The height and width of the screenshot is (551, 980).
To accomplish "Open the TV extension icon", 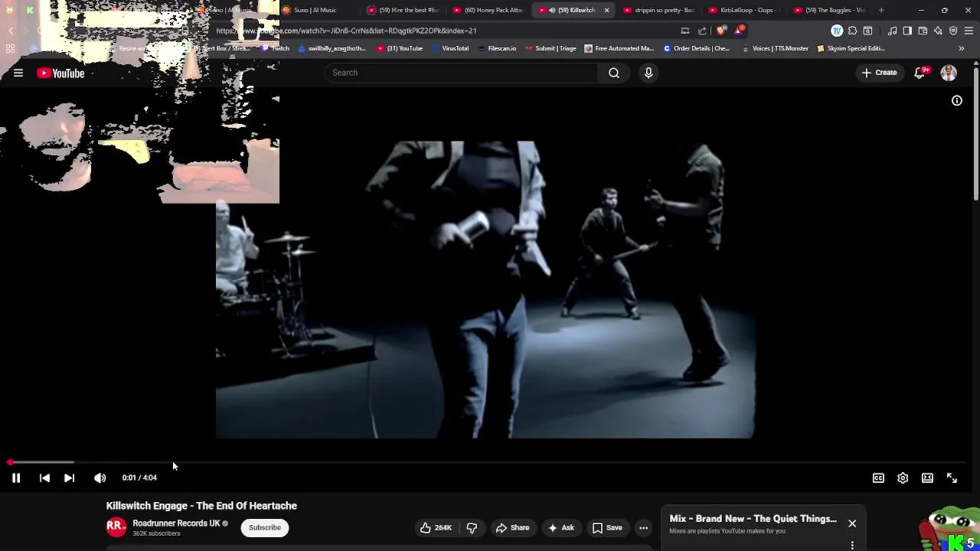I will pos(837,31).
